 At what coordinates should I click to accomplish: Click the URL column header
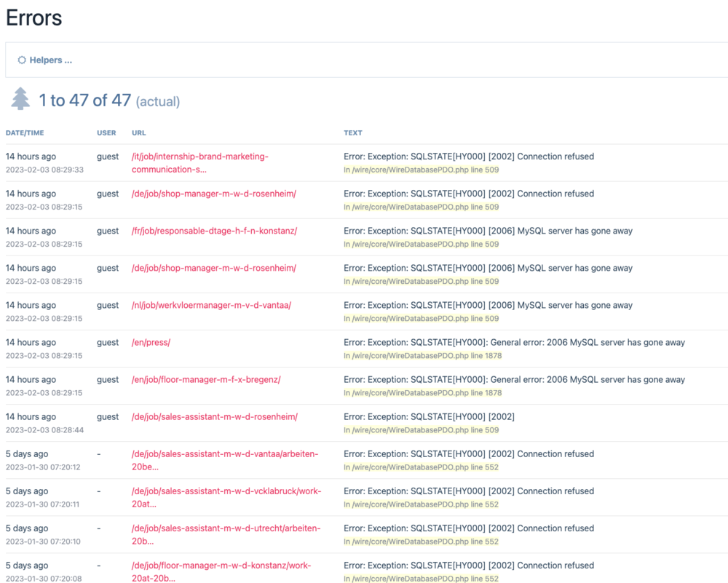click(x=138, y=133)
